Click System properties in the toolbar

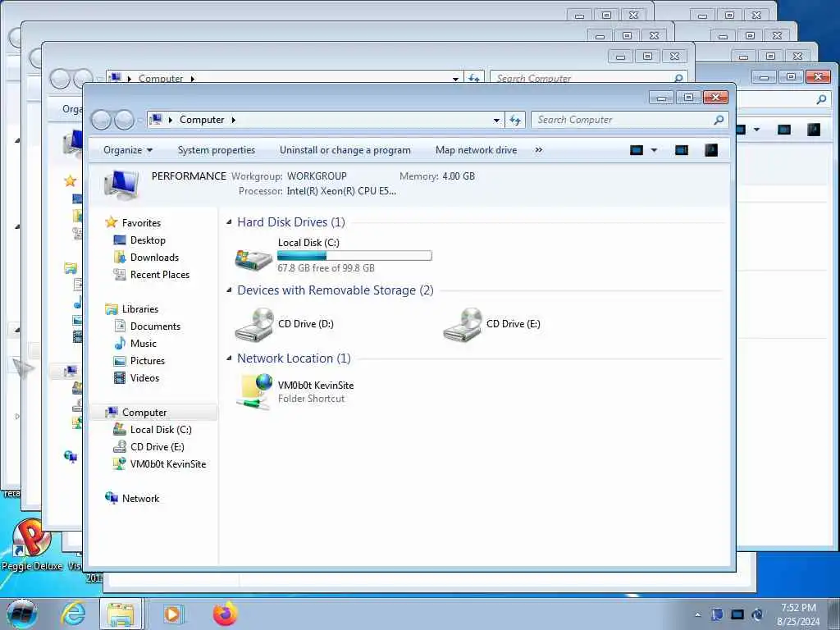217,150
